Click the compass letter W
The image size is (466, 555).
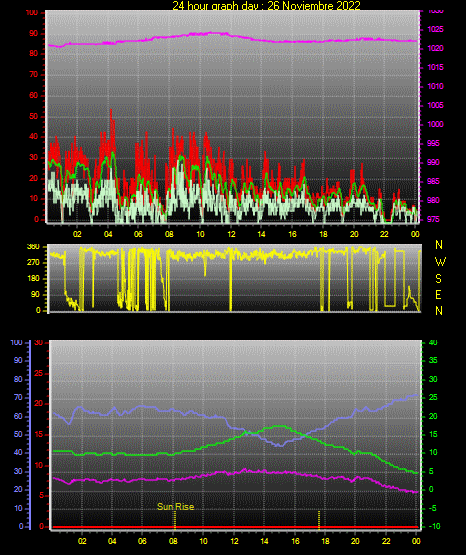tap(440, 262)
